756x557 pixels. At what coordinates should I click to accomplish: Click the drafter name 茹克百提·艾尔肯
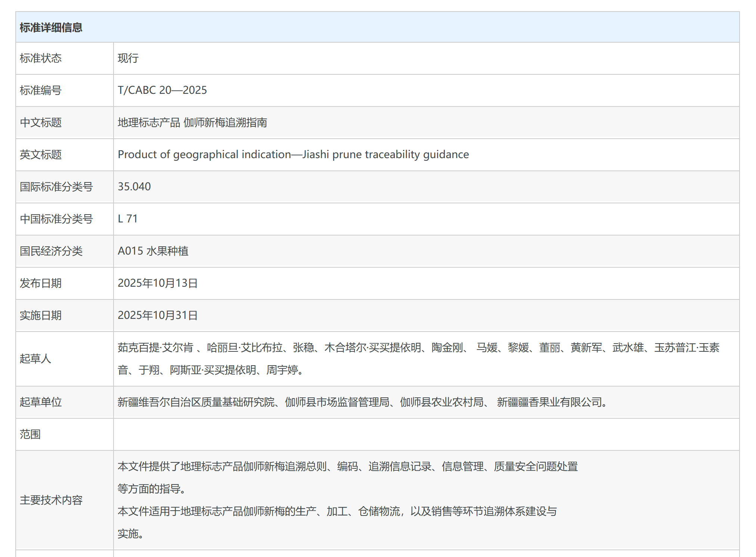pyautogui.click(x=155, y=348)
